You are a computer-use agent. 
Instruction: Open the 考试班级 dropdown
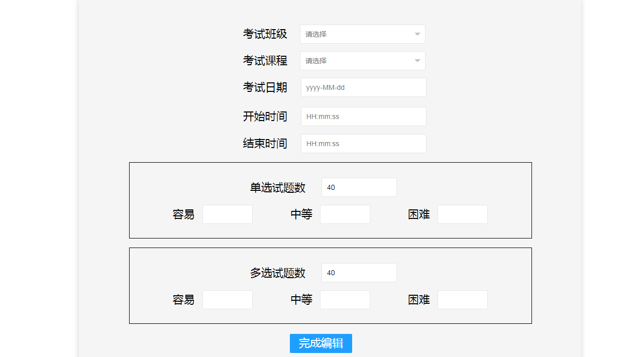tap(362, 34)
